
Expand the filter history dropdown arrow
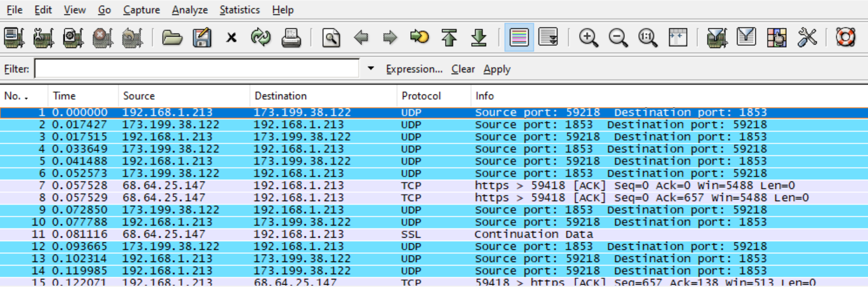click(371, 68)
